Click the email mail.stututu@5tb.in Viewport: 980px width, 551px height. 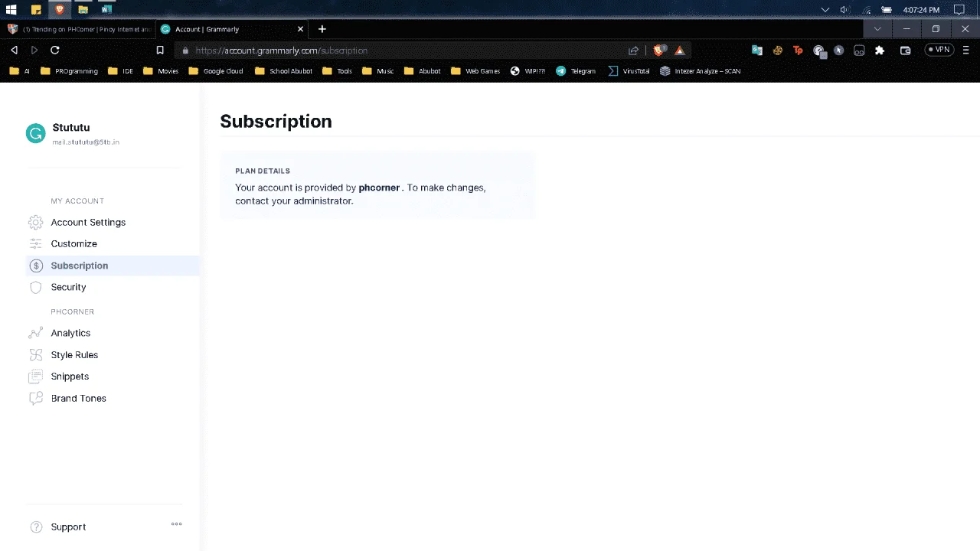click(x=86, y=142)
